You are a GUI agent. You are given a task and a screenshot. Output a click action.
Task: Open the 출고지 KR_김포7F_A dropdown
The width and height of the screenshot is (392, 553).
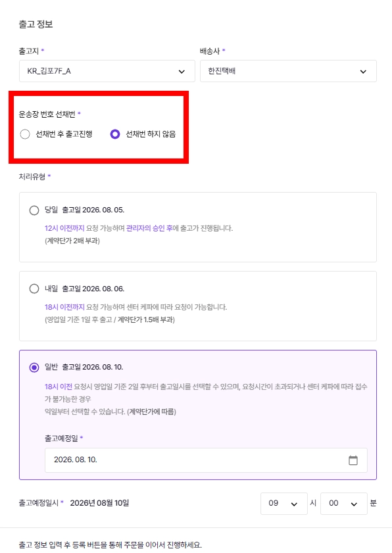tap(107, 71)
